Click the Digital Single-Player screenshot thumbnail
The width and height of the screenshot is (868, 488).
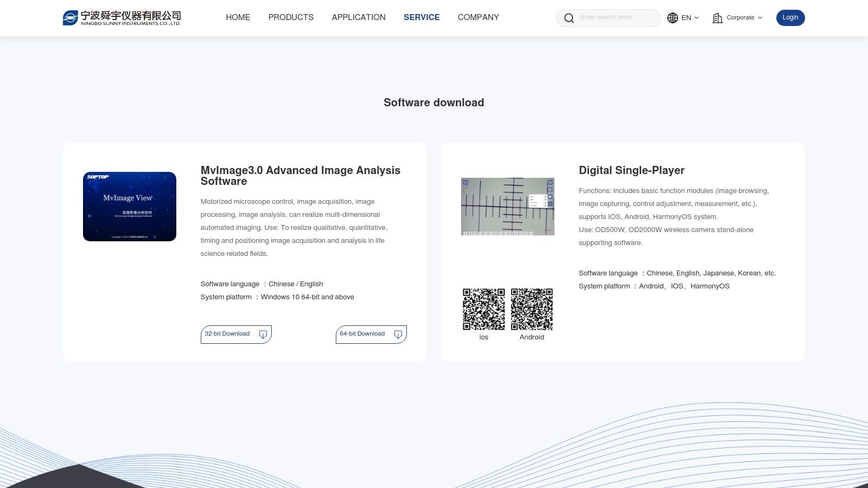pos(508,207)
